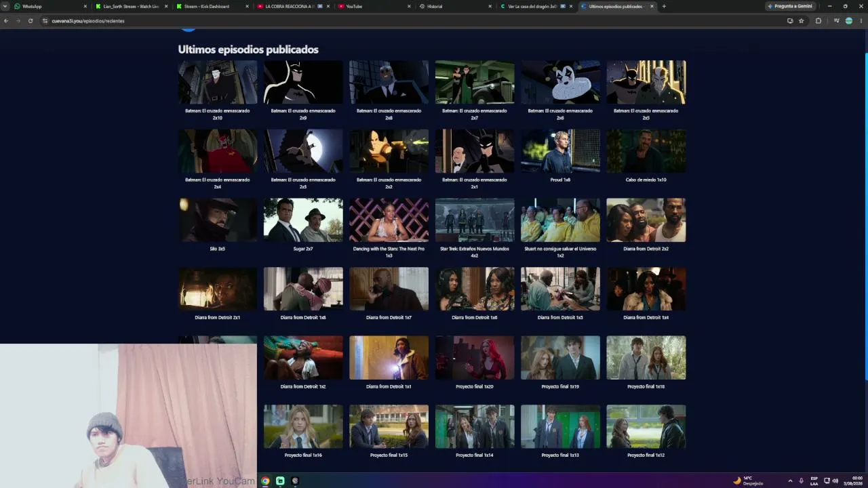Switch to Ver La casa del dragón tab

coord(536,6)
